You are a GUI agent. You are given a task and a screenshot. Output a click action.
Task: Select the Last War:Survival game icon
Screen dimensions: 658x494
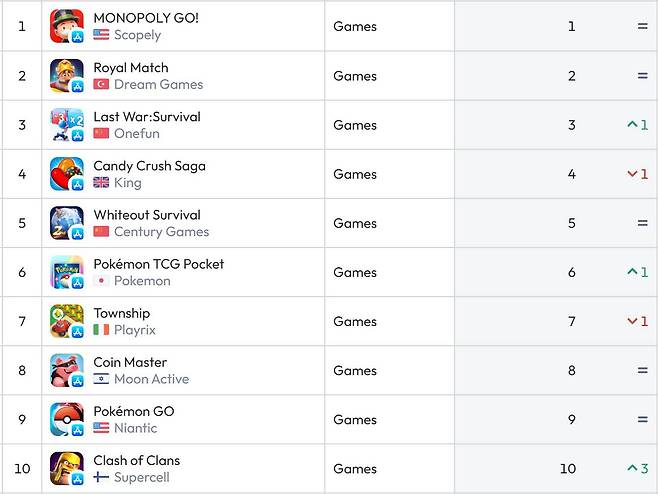click(x=67, y=125)
